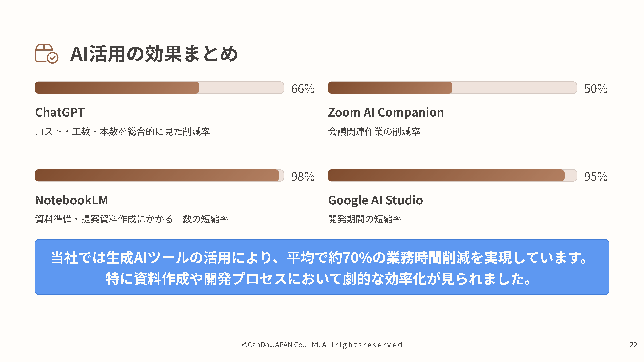Click the Google AI Studio 95% progress bar
The width and height of the screenshot is (644, 362).
tap(452, 175)
